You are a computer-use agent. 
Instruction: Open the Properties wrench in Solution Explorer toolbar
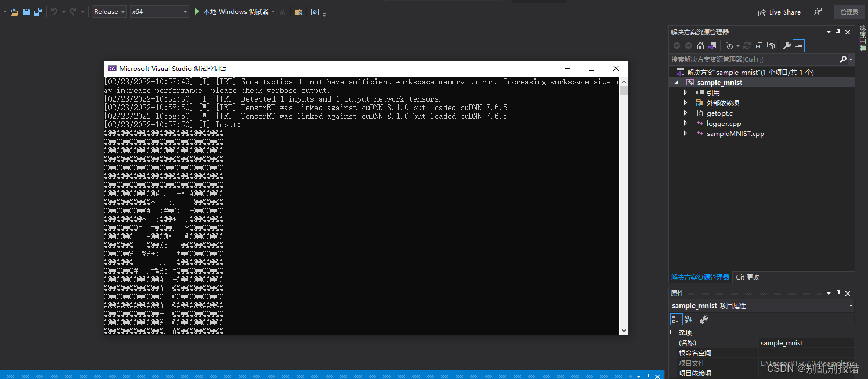click(x=787, y=46)
